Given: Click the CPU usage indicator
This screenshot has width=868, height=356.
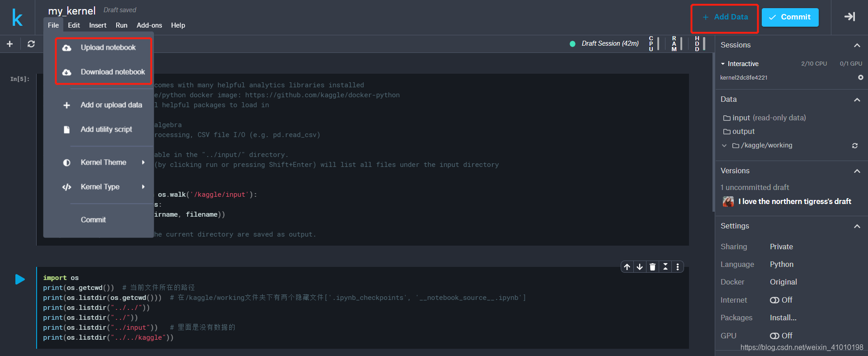Looking at the screenshot, I should tap(654, 43).
